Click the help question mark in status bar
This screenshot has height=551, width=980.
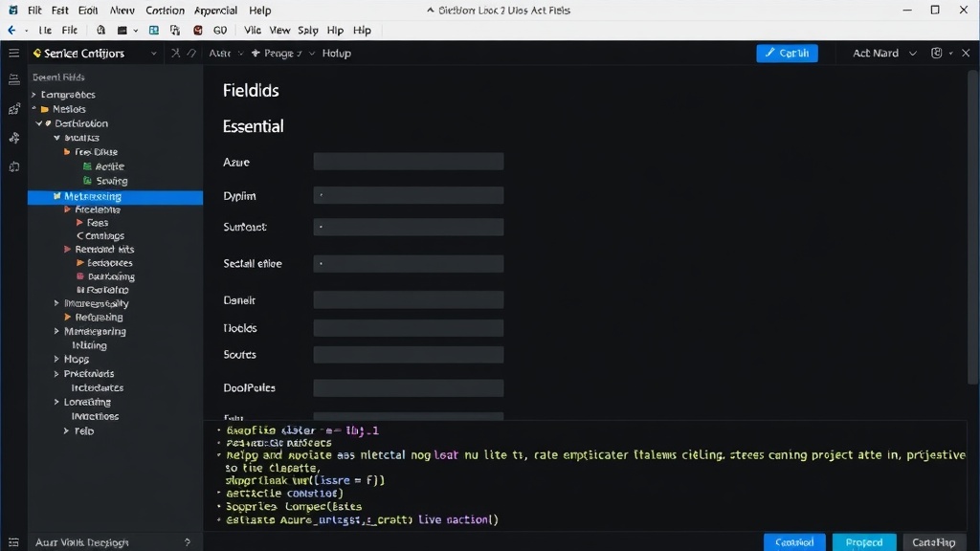tap(188, 542)
